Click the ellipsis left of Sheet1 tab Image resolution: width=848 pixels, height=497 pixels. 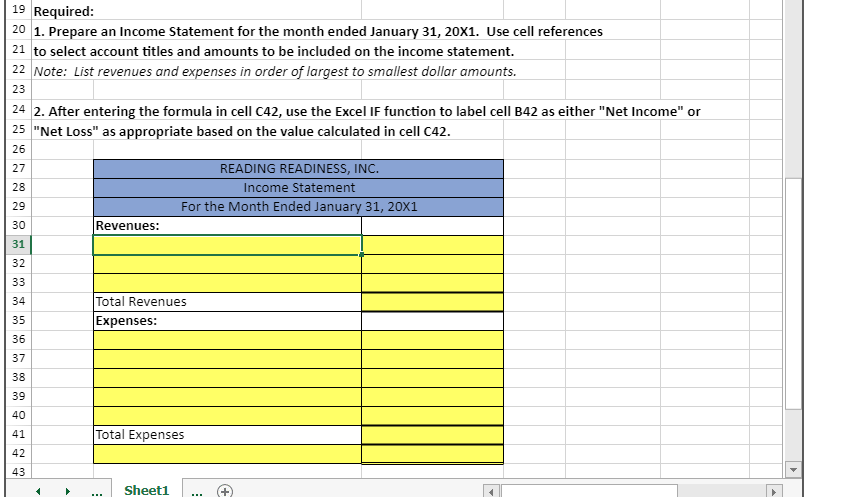click(x=97, y=492)
